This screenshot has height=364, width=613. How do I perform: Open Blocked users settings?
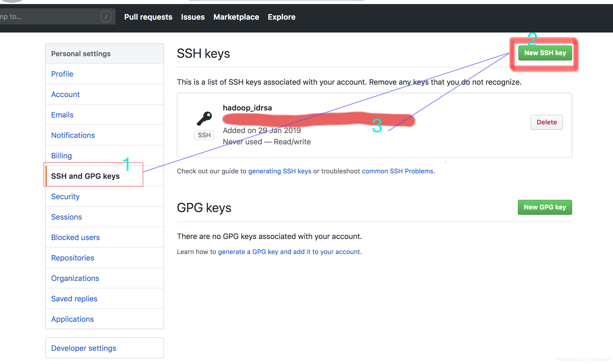click(x=105, y=237)
